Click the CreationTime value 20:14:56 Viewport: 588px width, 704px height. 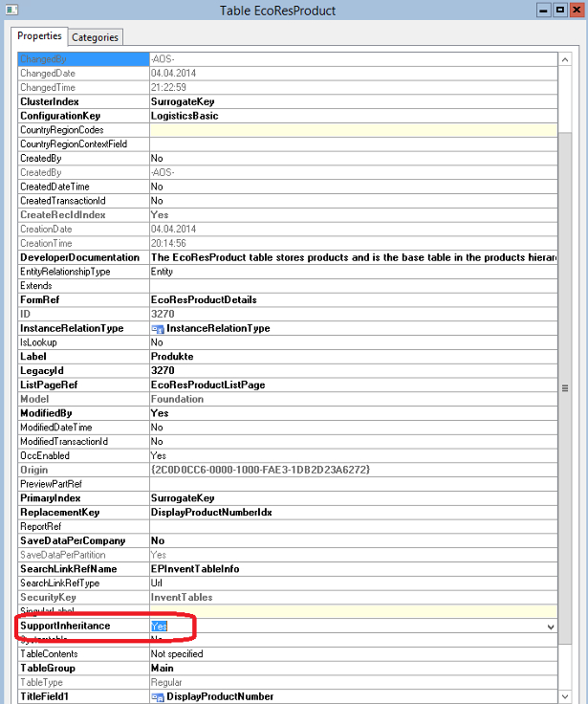168,243
